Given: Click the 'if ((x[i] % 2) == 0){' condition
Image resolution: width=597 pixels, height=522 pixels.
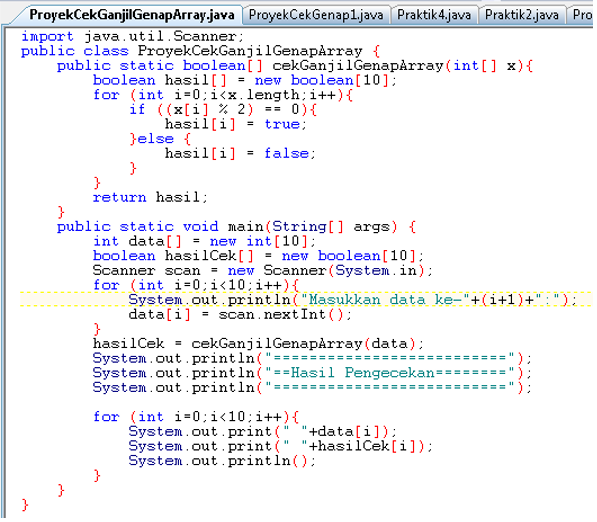Looking at the screenshot, I should pyautogui.click(x=223, y=110).
